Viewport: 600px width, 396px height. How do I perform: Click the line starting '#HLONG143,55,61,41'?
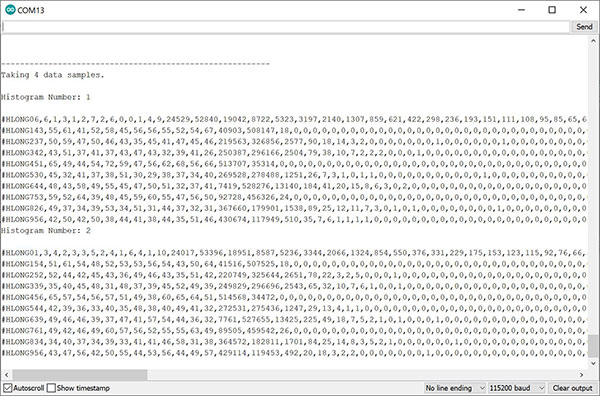pos(294,130)
